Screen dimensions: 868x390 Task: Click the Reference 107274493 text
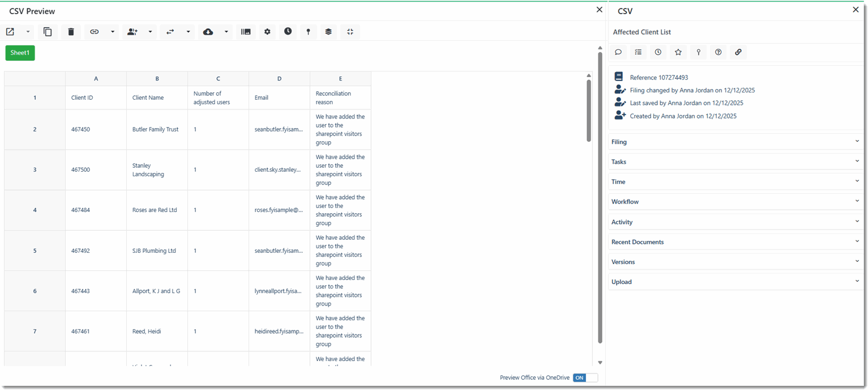[659, 77]
